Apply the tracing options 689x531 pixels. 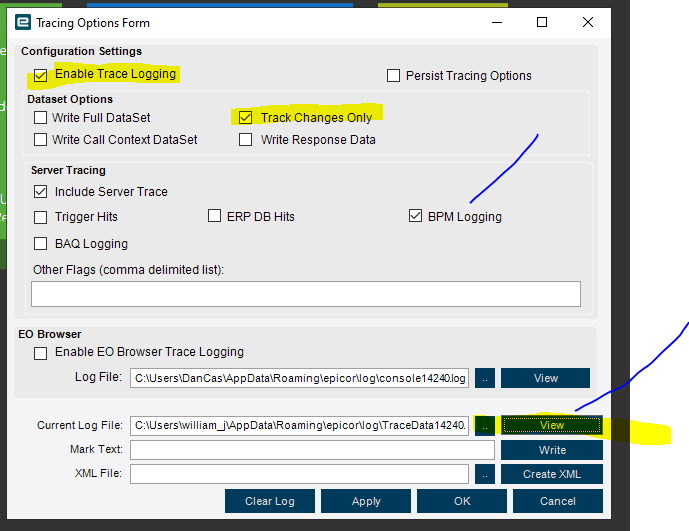366,501
